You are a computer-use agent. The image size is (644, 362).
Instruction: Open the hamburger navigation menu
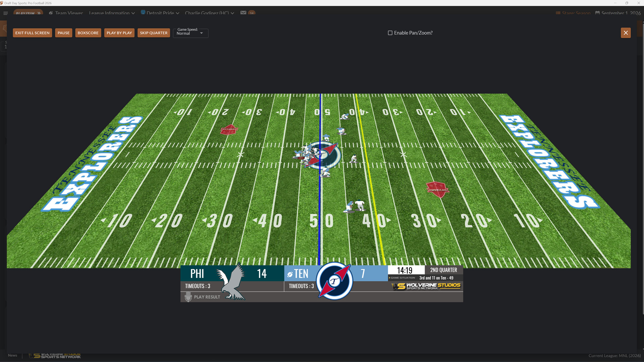(5, 13)
